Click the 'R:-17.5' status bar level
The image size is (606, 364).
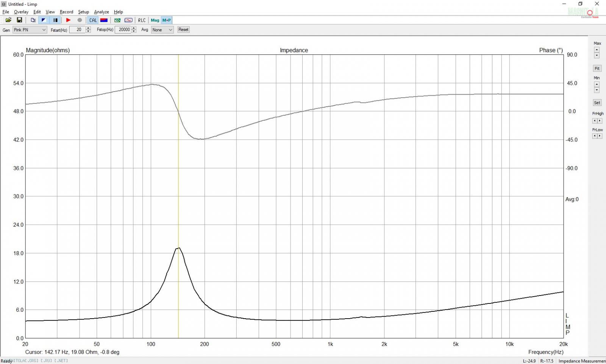pos(547,361)
